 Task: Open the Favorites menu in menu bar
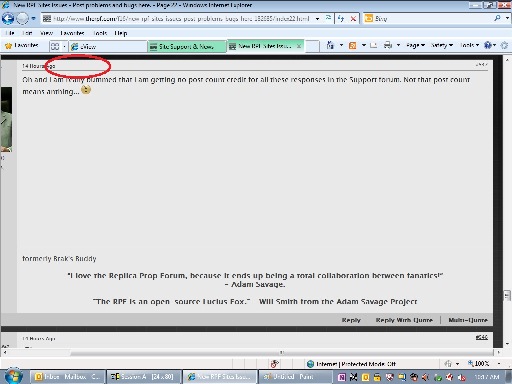tap(72, 33)
